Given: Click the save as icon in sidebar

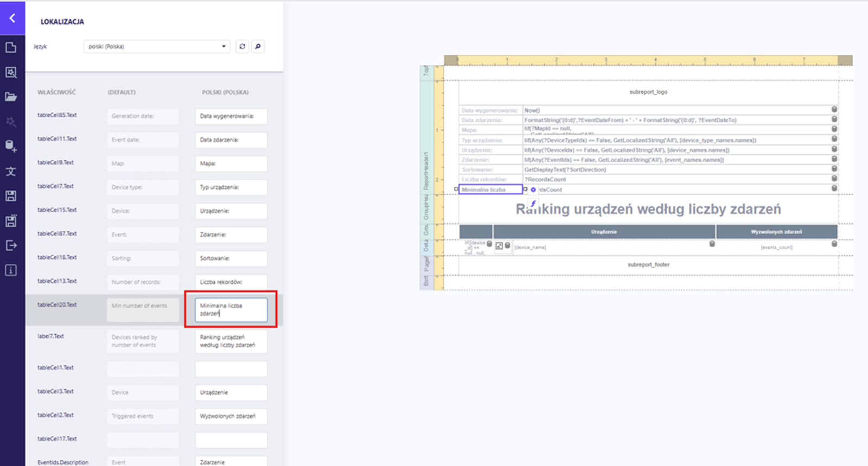Looking at the screenshot, I should click(x=11, y=221).
